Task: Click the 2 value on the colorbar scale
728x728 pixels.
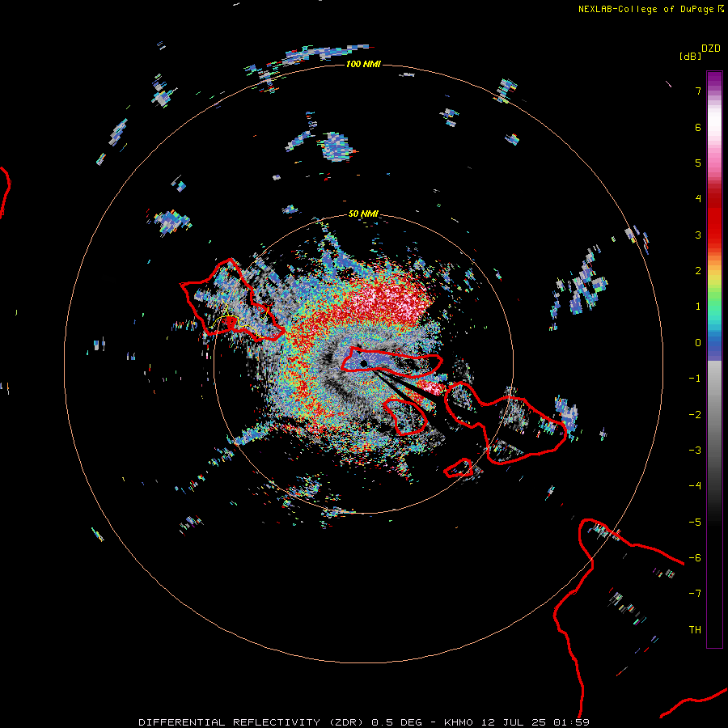Action: click(698, 271)
